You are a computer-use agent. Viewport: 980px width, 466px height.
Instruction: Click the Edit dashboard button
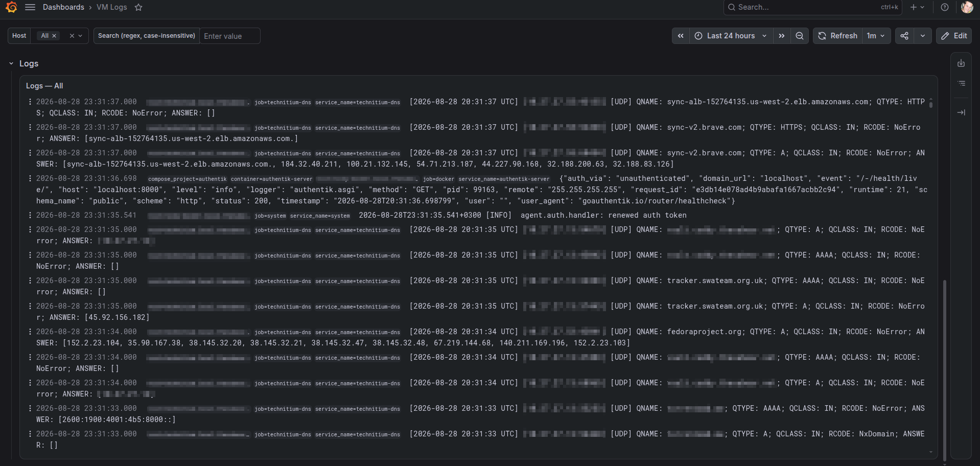(x=954, y=36)
